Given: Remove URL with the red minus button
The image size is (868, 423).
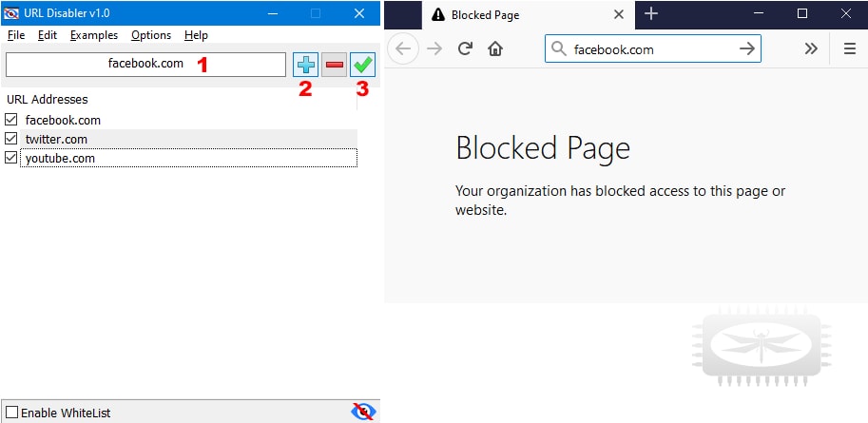Looking at the screenshot, I should [335, 65].
